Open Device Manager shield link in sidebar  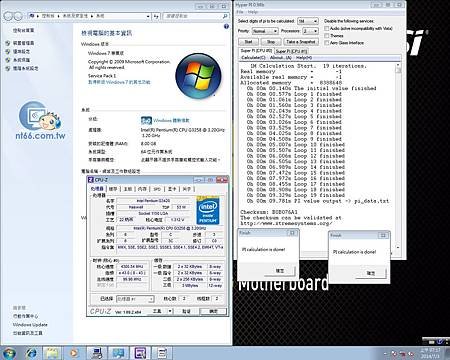pyautogui.click(x=22, y=43)
